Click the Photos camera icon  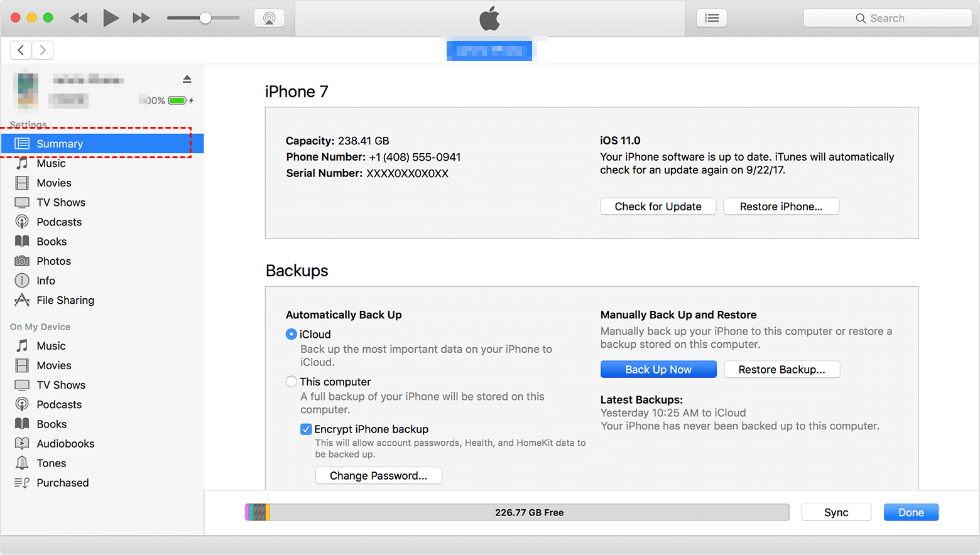[x=22, y=261]
